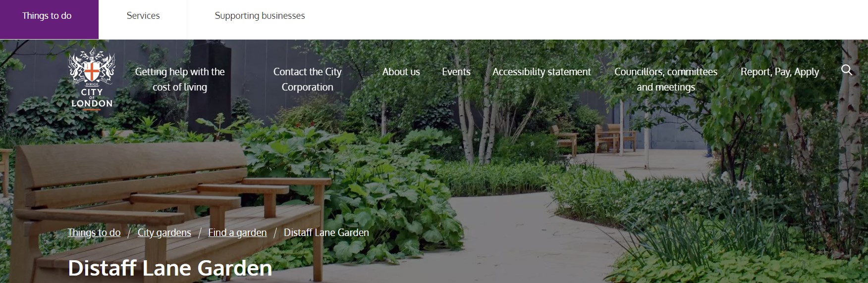868x283 pixels.
Task: Follow the City gardens breadcrumb link
Action: tap(164, 233)
